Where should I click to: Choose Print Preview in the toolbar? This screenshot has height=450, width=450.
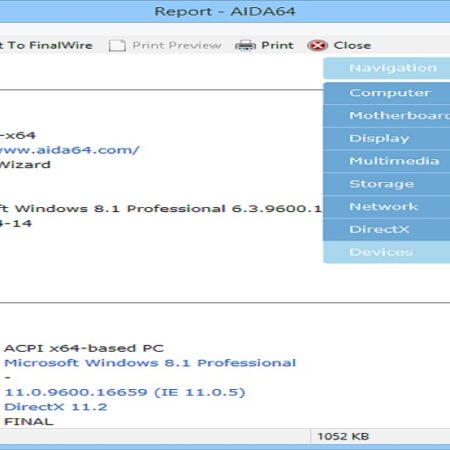pos(177,45)
